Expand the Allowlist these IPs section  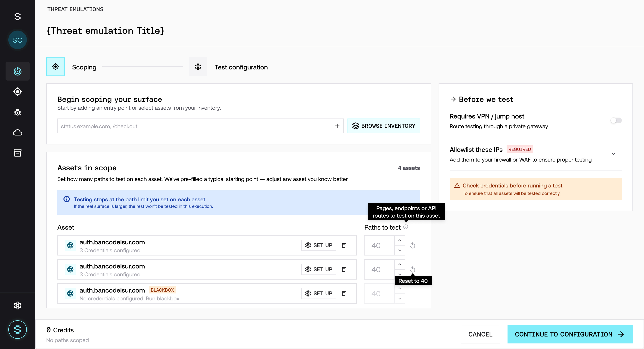pos(613,154)
